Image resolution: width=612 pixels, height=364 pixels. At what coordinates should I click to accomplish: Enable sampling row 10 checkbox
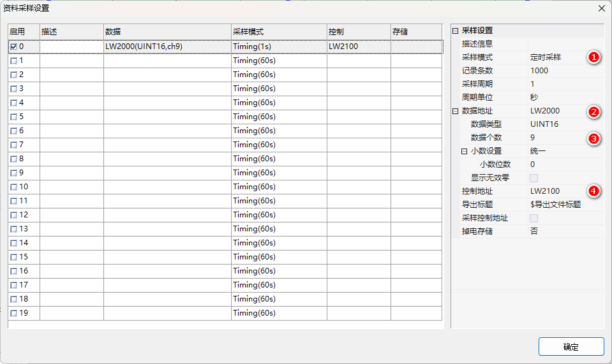pos(13,187)
